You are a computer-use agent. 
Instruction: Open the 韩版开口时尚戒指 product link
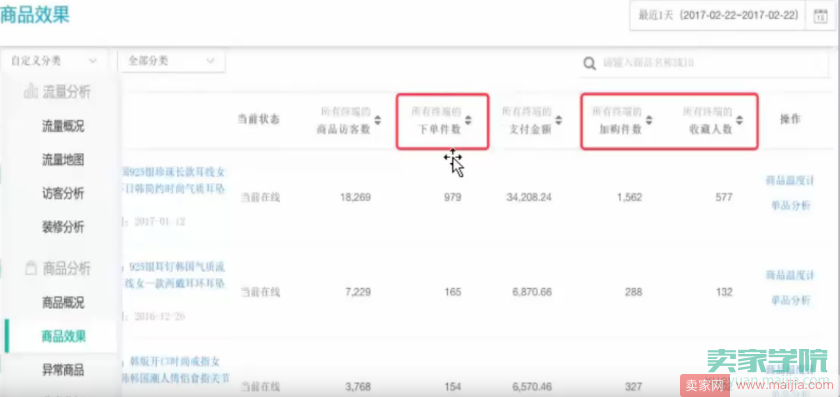[x=176, y=371]
